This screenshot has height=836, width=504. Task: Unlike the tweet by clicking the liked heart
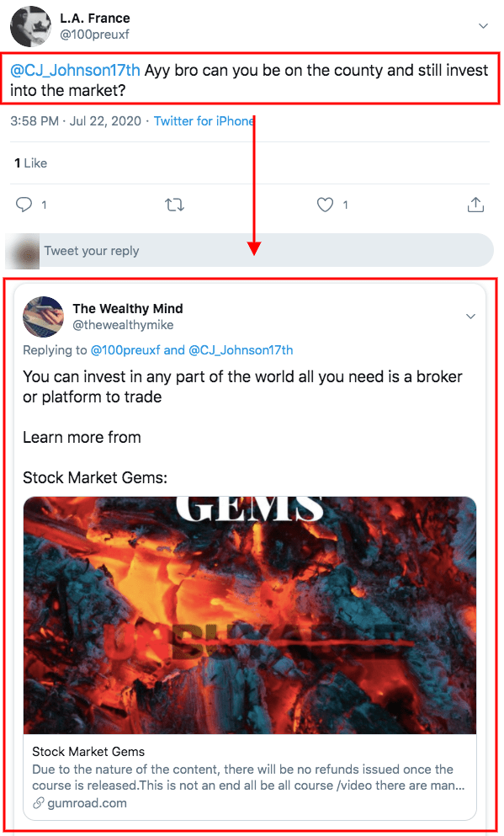323,204
